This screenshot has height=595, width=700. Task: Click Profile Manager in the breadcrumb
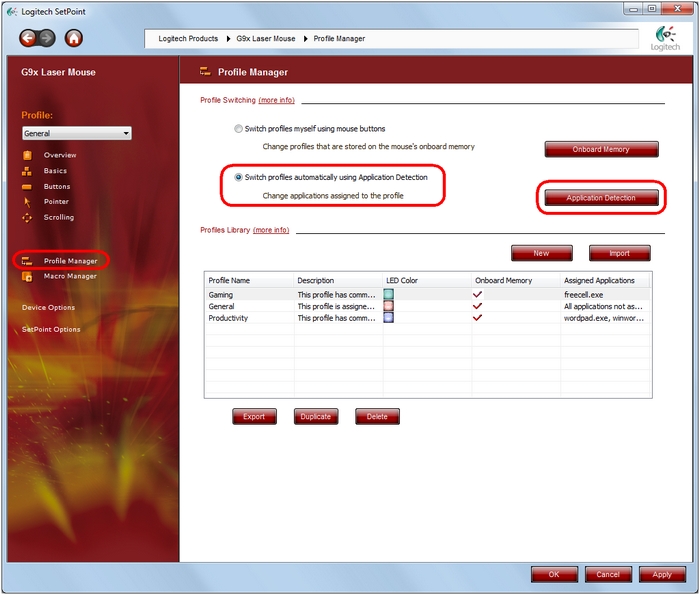coord(339,39)
